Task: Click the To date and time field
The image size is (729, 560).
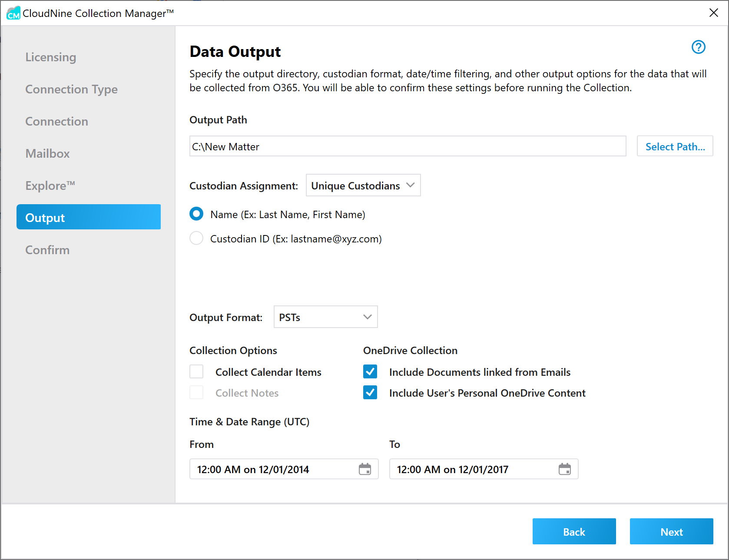Action: point(484,469)
